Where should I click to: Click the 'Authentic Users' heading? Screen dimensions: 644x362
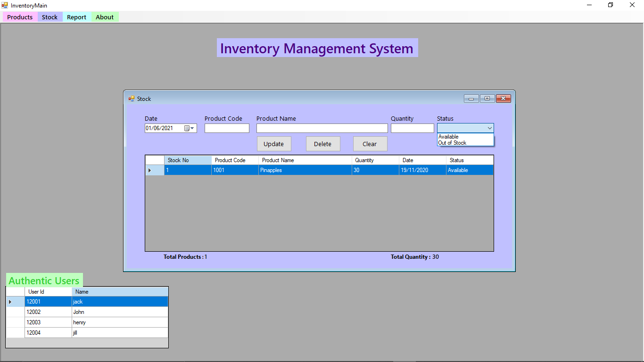44,280
